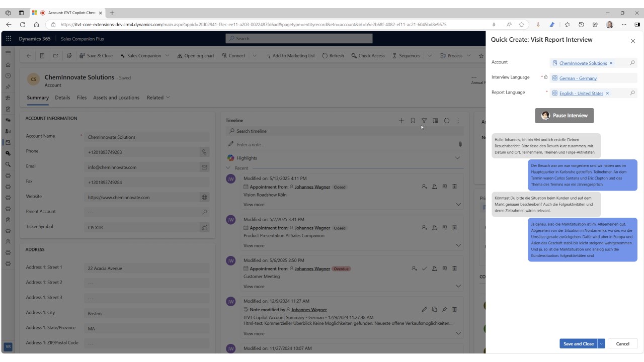This screenshot has width=644, height=362.
Task: Open the Dynamics 365 app launcher grid
Action: point(8,39)
